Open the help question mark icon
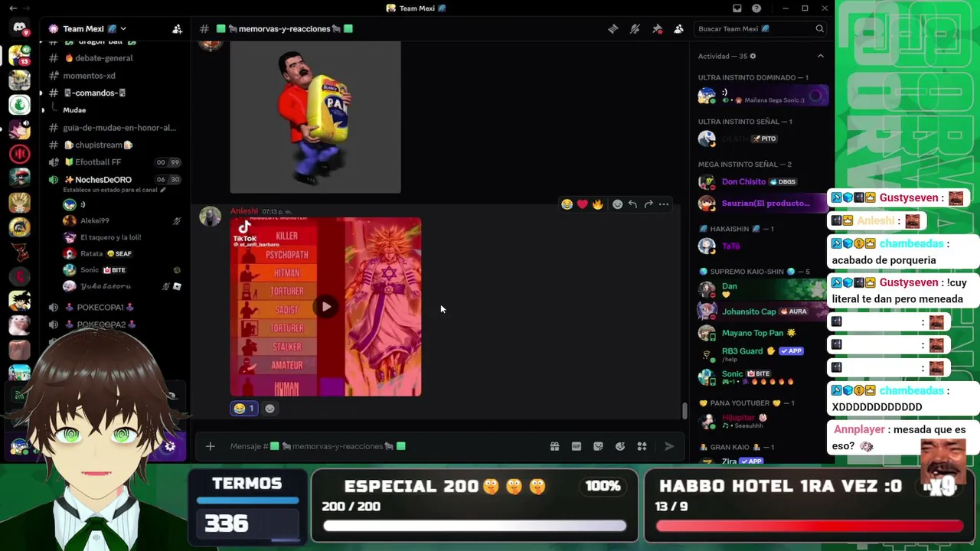This screenshot has height=551, width=980. click(x=756, y=8)
